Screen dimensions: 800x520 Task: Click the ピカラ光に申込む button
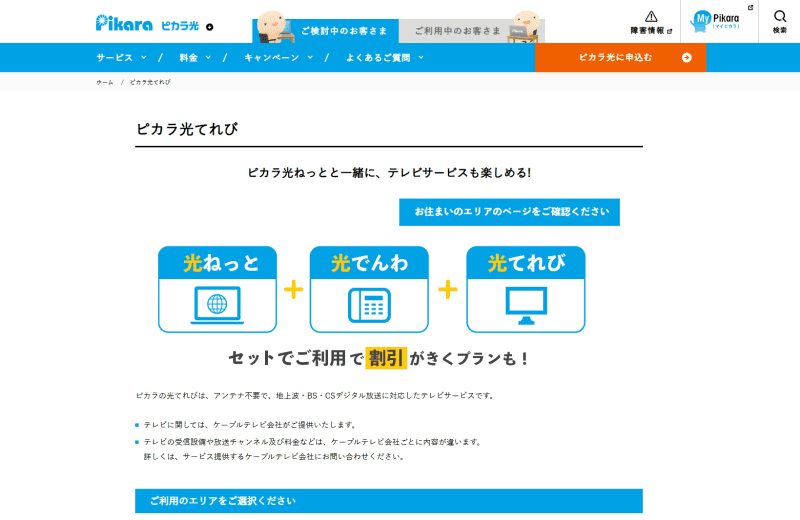[620, 58]
